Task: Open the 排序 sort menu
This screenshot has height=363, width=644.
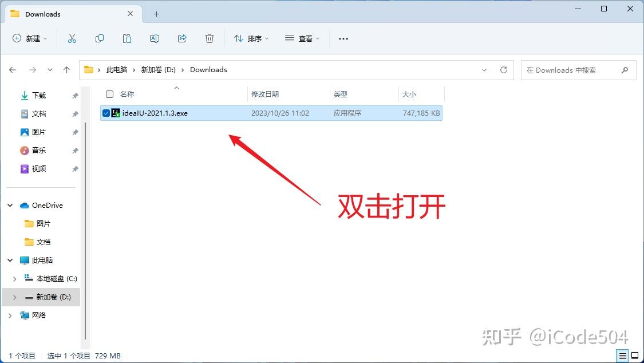Action: coord(251,38)
